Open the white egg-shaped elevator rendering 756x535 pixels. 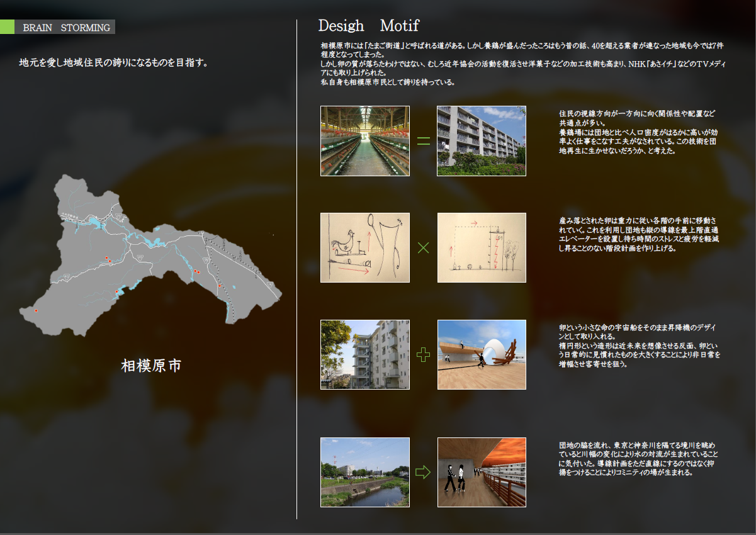[x=482, y=355]
